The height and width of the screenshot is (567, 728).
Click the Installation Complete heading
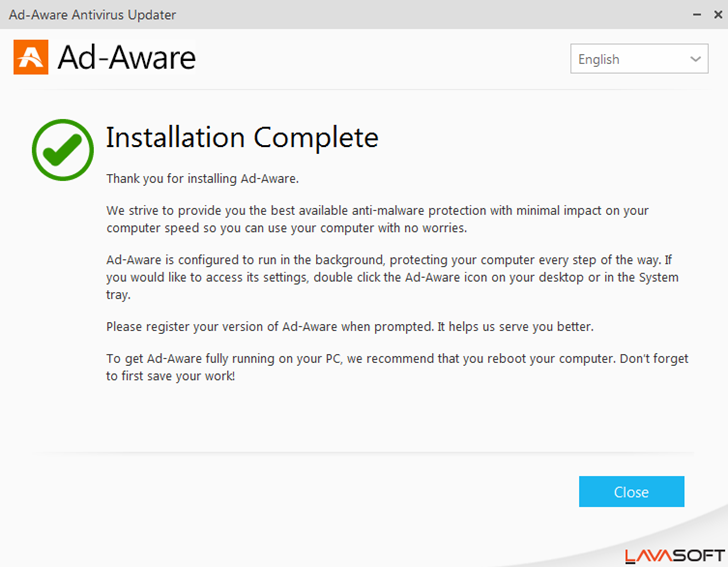pyautogui.click(x=242, y=137)
